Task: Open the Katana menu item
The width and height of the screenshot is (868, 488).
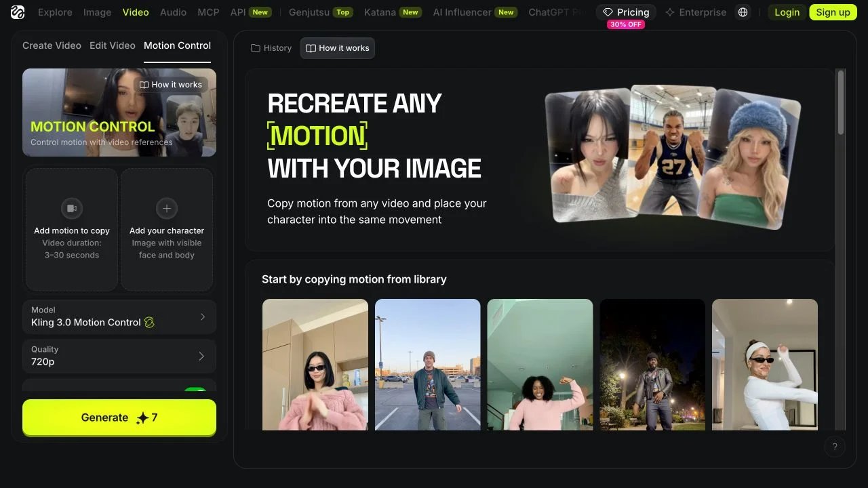Action: (393, 12)
